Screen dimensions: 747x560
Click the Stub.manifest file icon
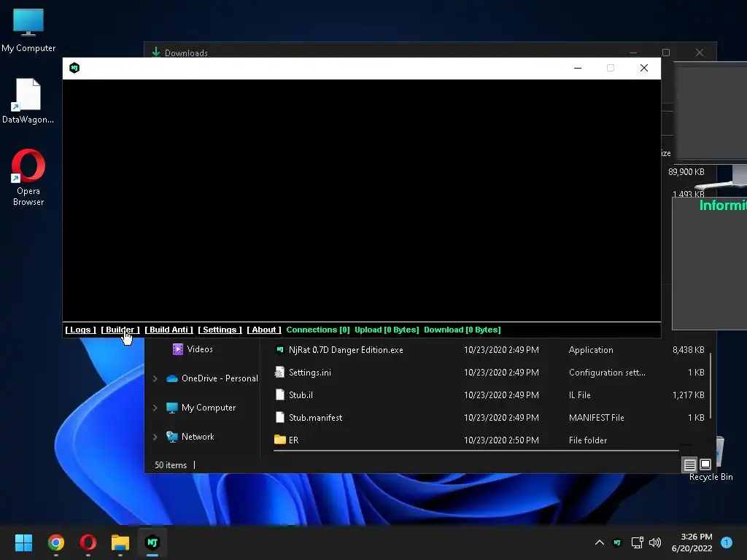[x=279, y=417]
